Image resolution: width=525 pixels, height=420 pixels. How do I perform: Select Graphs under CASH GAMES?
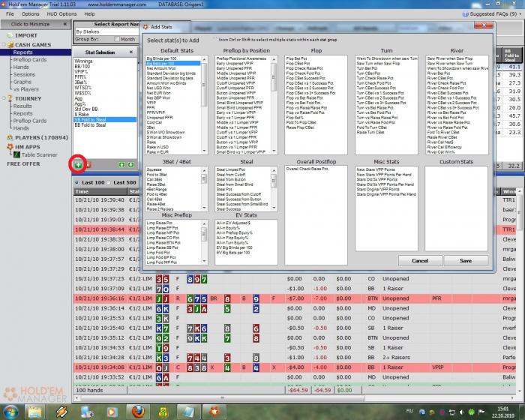pyautogui.click(x=22, y=82)
